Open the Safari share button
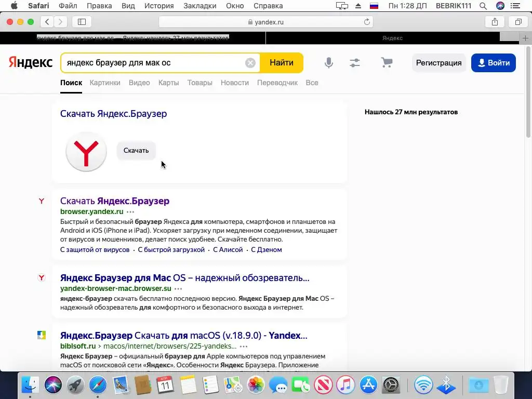 click(x=495, y=22)
